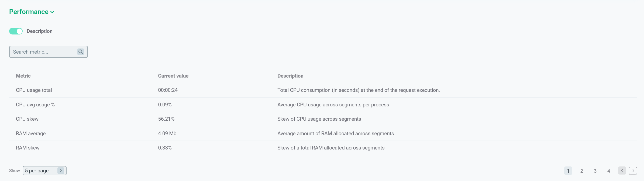Viewport: 644px width, 181px height.
Task: Click the Search metric input field
Action: (x=43, y=52)
